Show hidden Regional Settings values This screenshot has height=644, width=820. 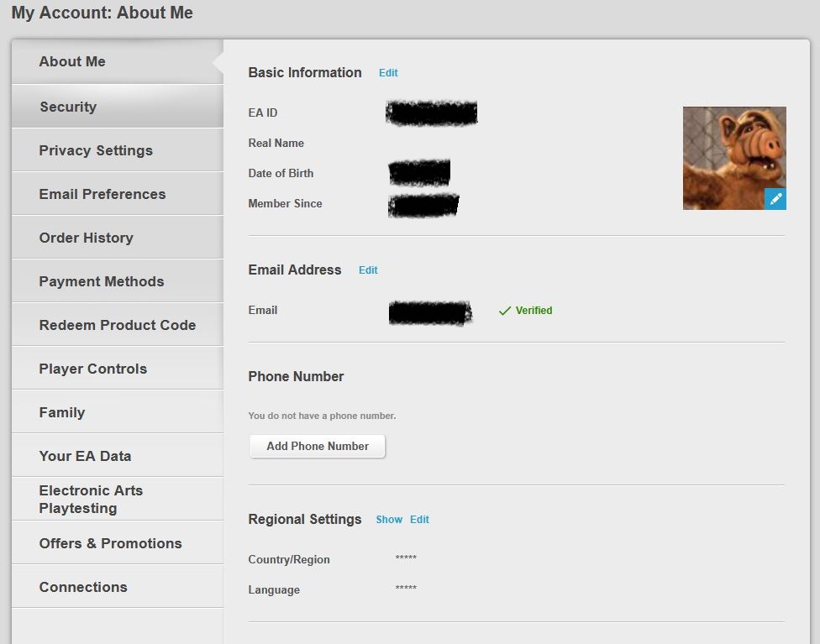tap(389, 520)
